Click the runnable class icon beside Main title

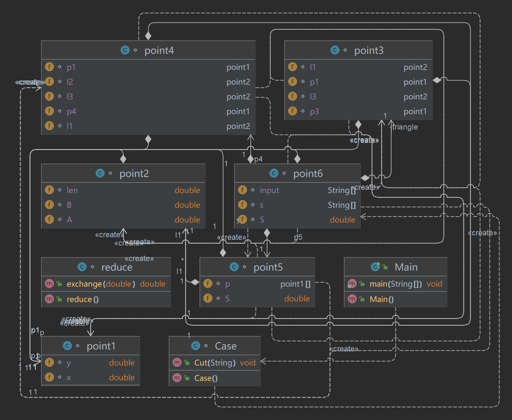tap(375, 267)
